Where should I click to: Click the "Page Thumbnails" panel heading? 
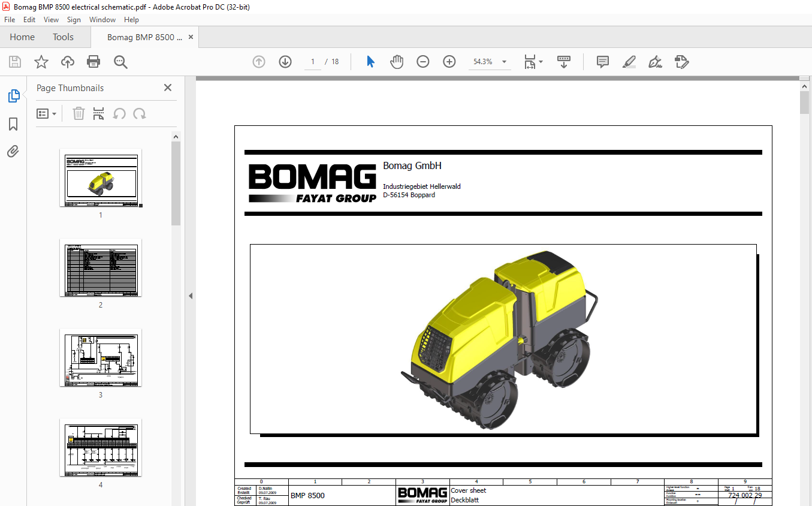[x=70, y=88]
